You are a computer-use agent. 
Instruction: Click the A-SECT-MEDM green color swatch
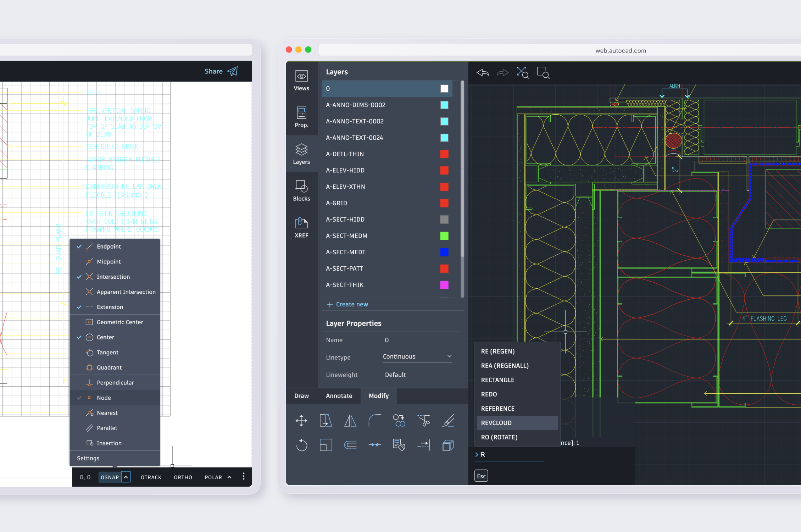tap(444, 236)
